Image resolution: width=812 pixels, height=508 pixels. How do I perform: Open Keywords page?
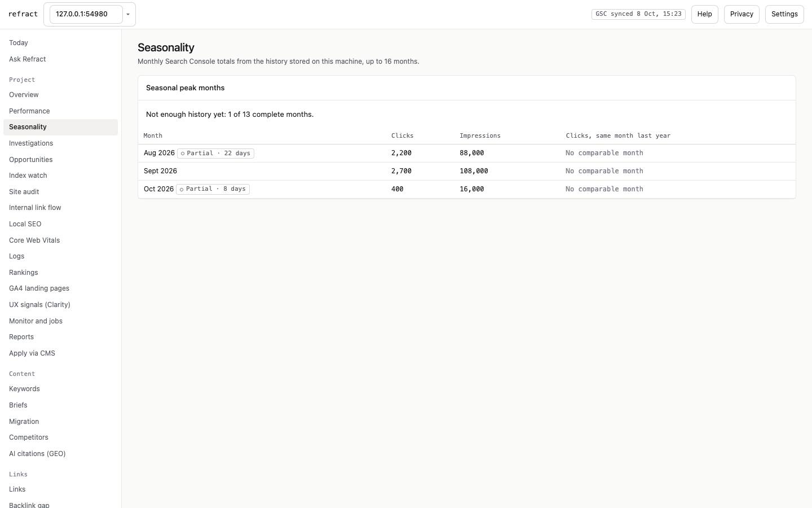tap(60, 389)
